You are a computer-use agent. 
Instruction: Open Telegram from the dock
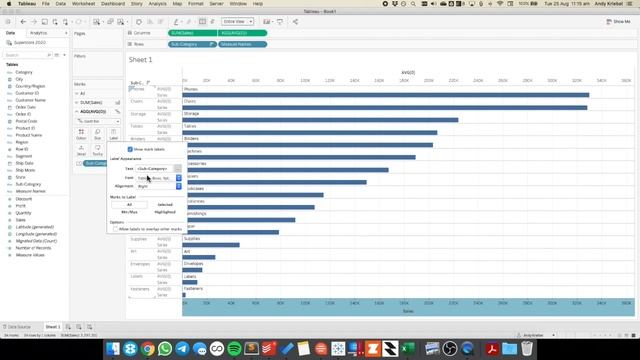(x=182, y=349)
